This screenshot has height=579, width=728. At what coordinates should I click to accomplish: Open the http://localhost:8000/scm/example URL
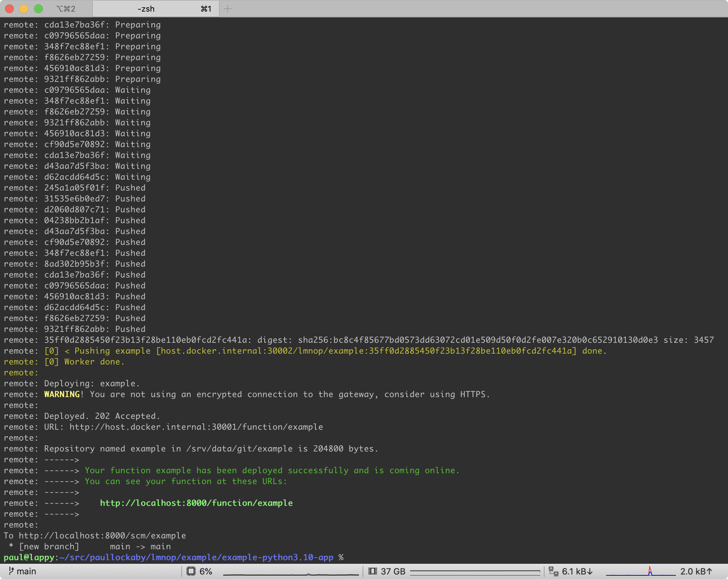102,536
